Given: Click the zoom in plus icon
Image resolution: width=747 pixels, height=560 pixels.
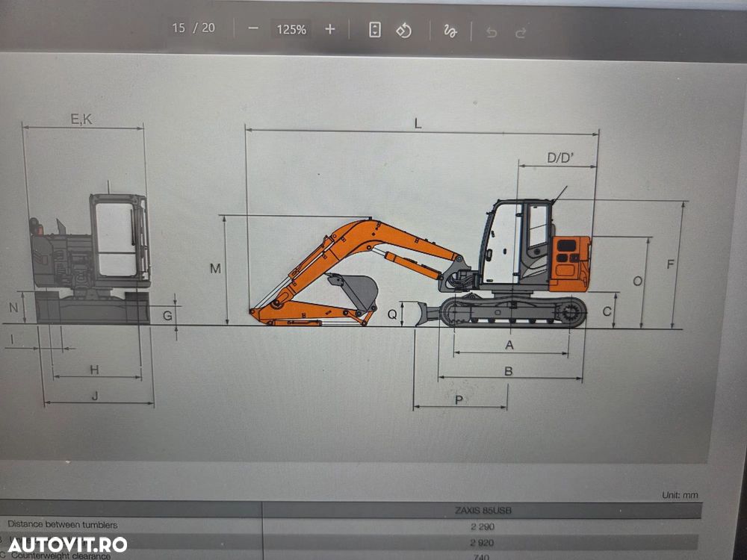Looking at the screenshot, I should 329,30.
